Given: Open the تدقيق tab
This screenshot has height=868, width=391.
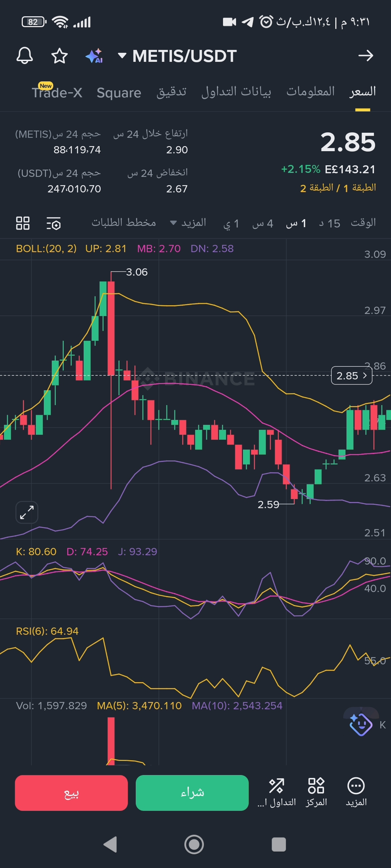Looking at the screenshot, I should point(171,92).
